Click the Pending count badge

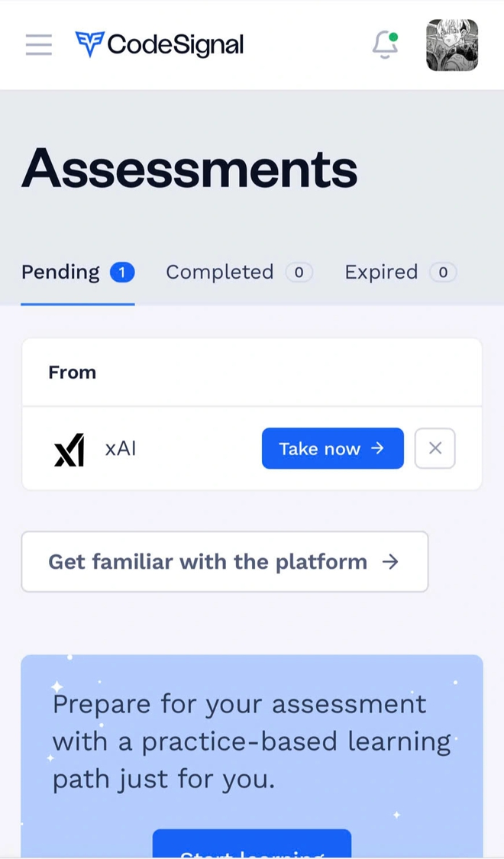(x=122, y=273)
